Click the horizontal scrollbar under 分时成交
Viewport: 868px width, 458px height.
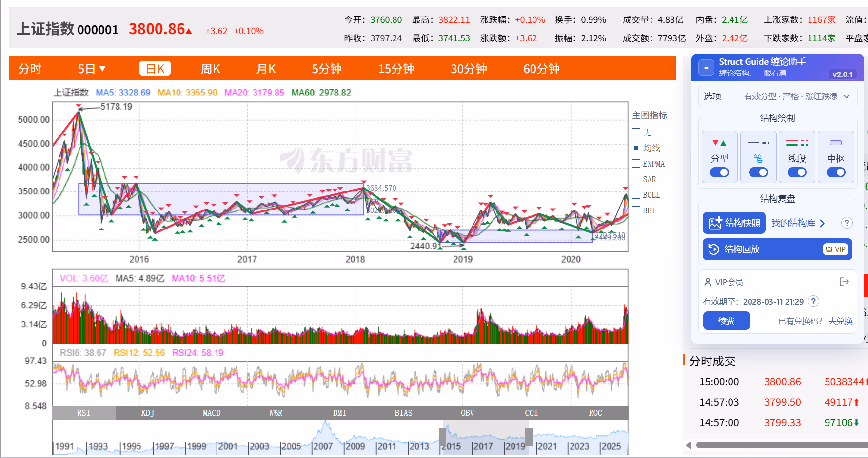point(782,445)
